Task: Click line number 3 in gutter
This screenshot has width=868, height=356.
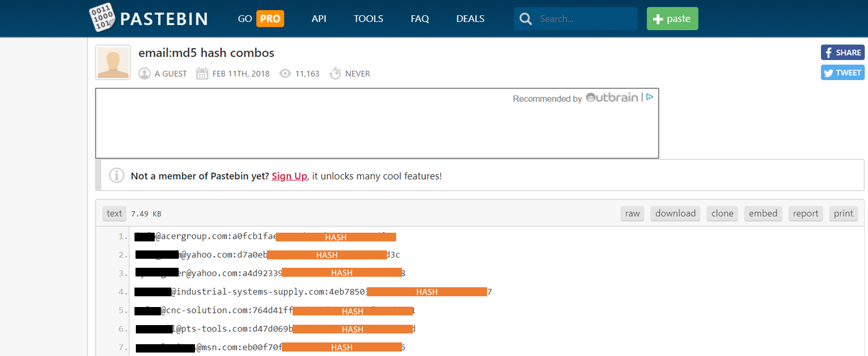Action: pyautogui.click(x=123, y=273)
